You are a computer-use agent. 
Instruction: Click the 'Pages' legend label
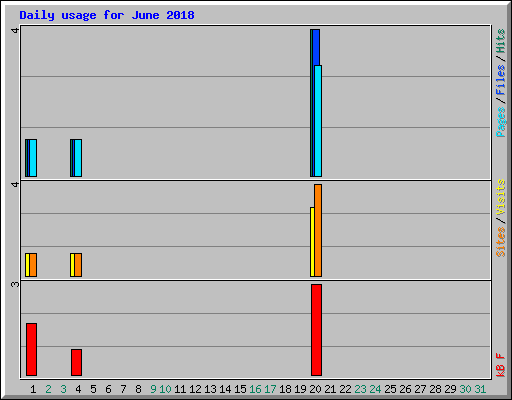pos(501,122)
